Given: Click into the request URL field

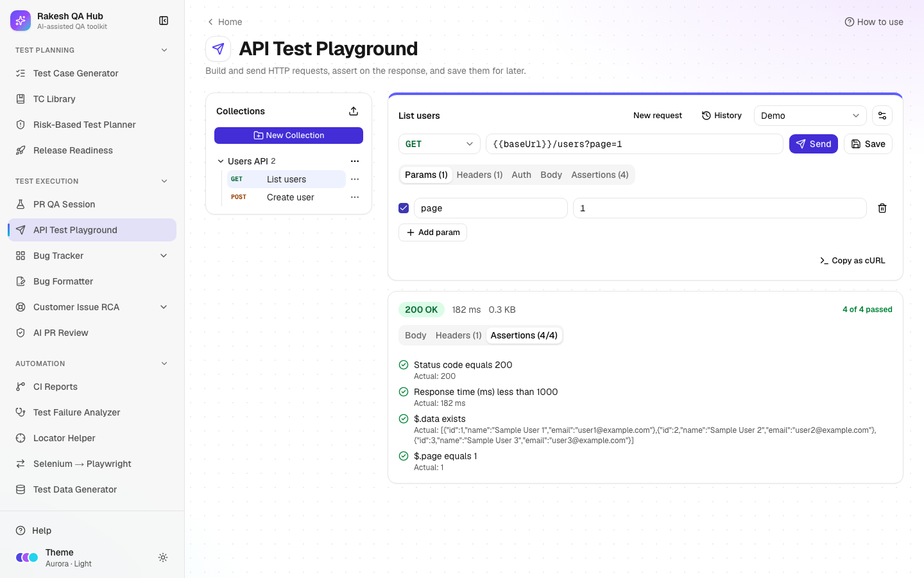Looking at the screenshot, I should click(634, 144).
